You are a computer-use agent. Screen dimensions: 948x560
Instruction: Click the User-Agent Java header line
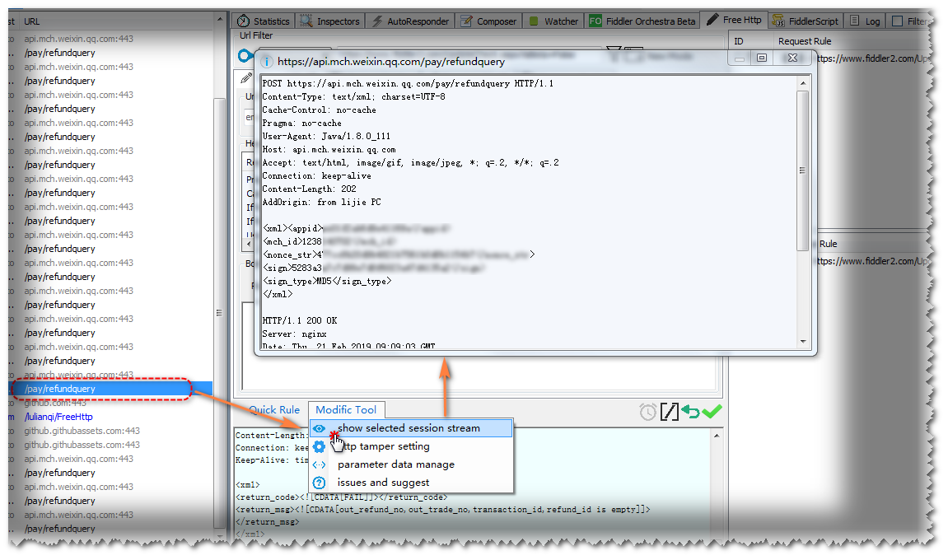[326, 136]
